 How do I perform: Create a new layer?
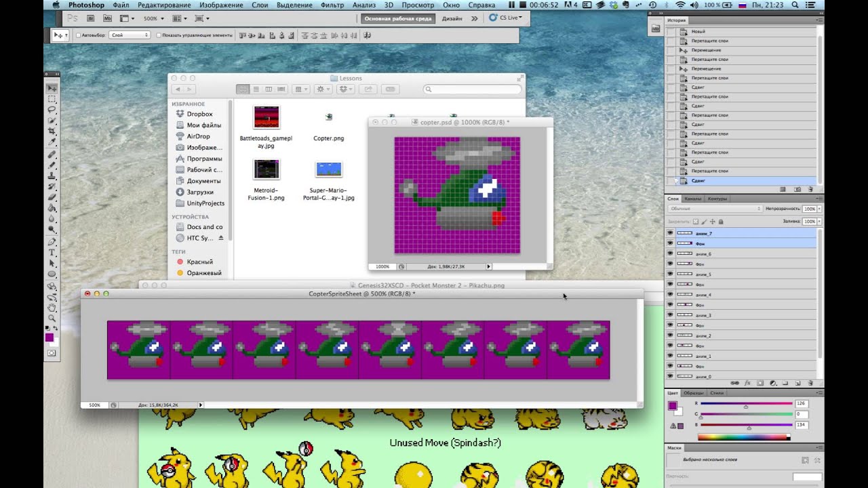[x=797, y=383]
